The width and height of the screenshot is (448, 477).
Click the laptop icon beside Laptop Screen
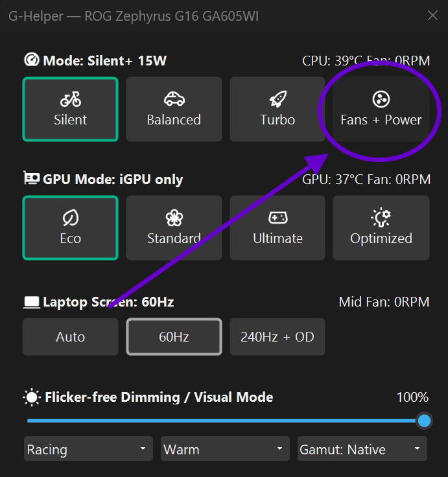[x=32, y=303]
